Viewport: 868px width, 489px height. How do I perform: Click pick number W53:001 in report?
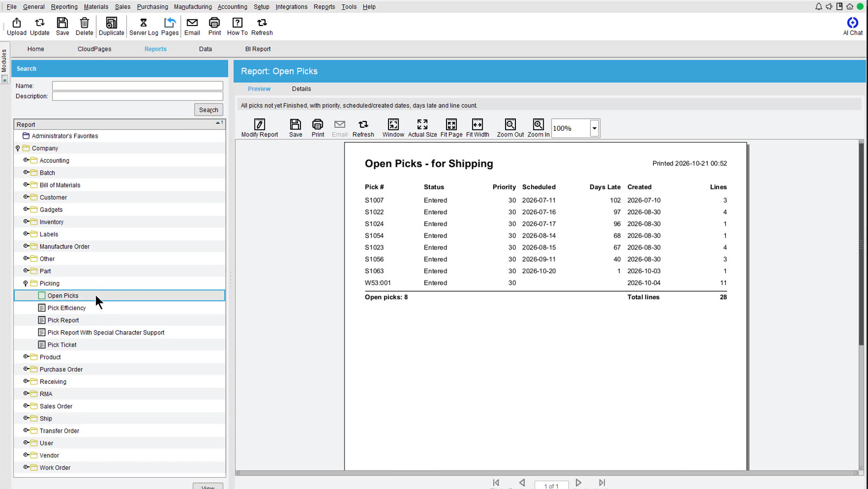(378, 283)
